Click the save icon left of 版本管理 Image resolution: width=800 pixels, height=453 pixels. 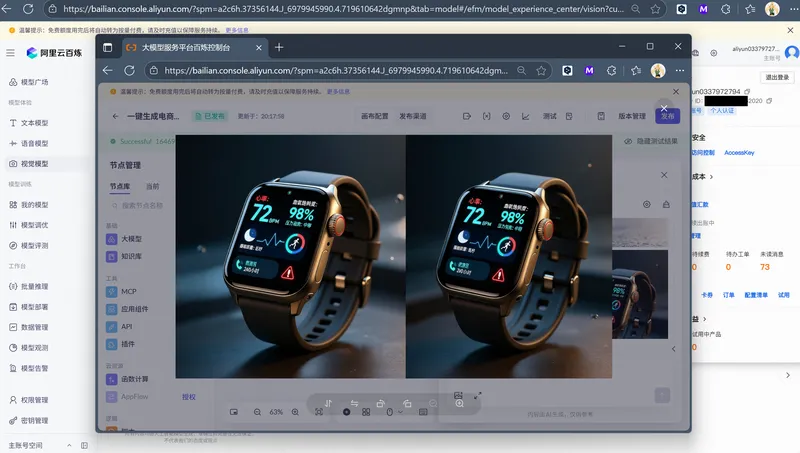click(x=601, y=116)
